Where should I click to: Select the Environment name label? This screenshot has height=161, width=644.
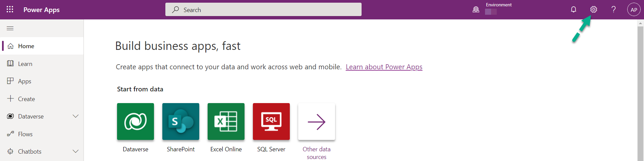coord(499,5)
